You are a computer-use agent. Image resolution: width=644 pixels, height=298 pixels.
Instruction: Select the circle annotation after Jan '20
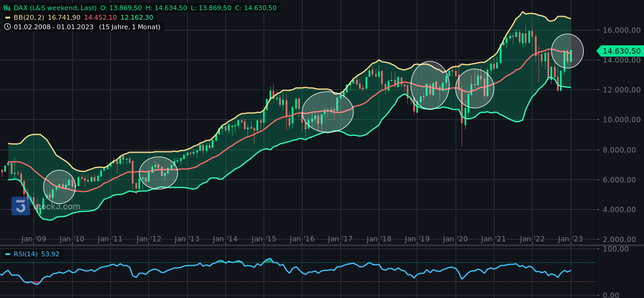(475, 88)
